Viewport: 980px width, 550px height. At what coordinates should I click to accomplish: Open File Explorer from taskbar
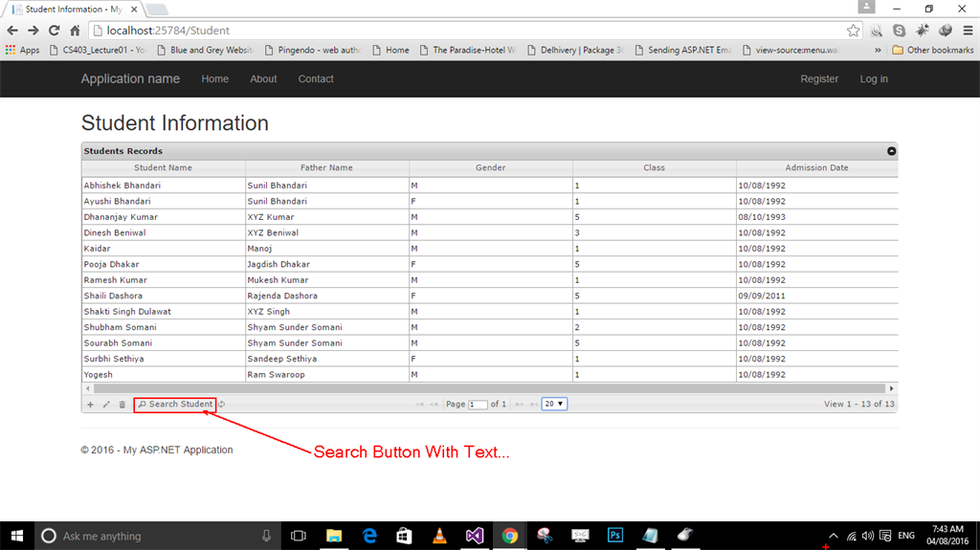click(334, 536)
